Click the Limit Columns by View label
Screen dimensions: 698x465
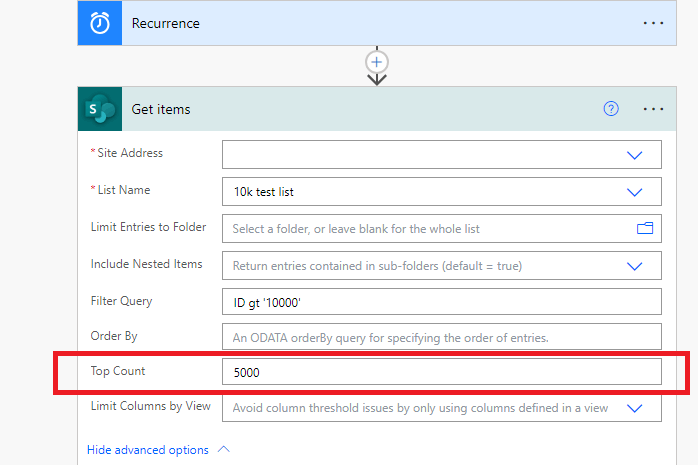pyautogui.click(x=150, y=406)
